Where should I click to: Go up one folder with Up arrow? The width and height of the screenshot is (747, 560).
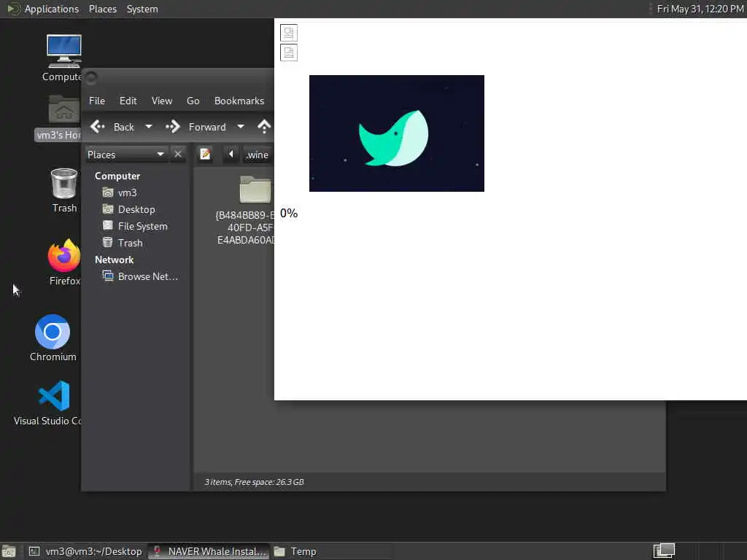click(x=264, y=127)
